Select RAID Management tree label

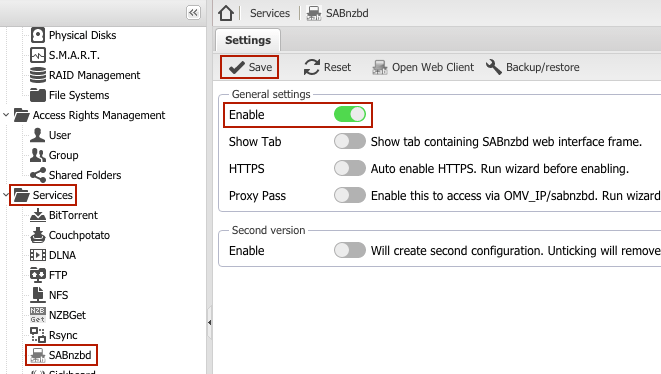[94, 75]
